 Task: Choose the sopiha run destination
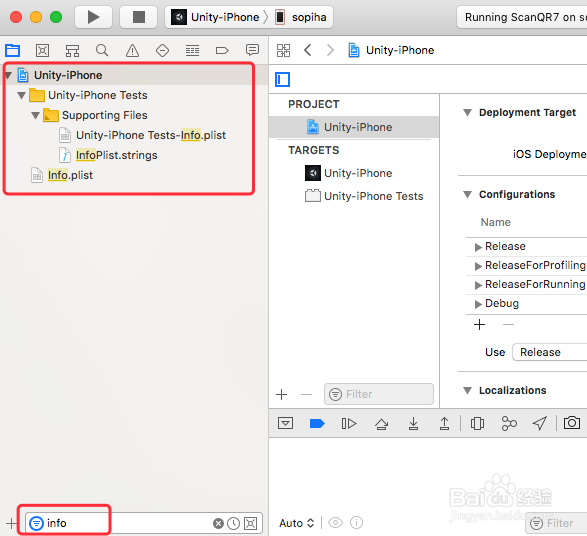301,17
